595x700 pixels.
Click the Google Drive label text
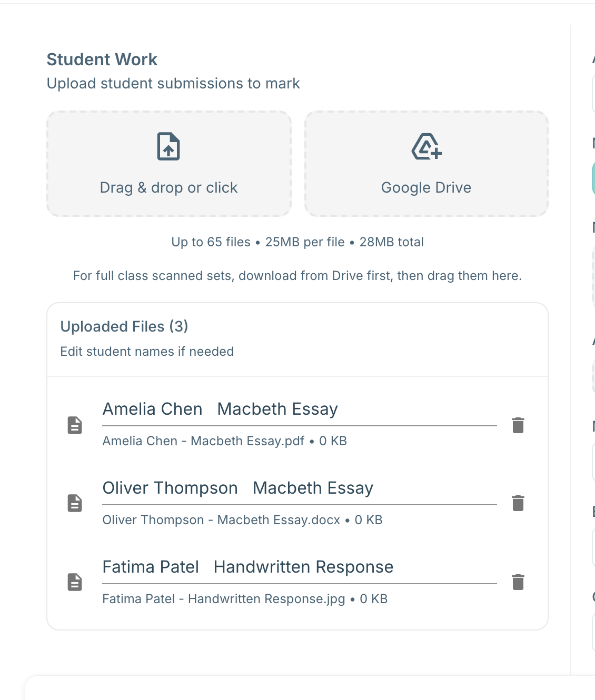coord(427,188)
